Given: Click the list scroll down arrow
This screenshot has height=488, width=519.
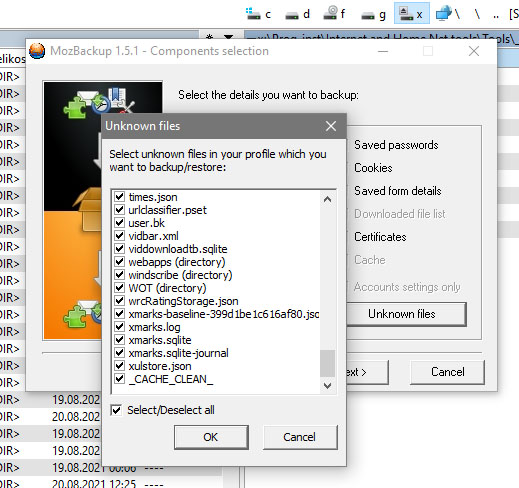Looking at the screenshot, I should [x=327, y=386].
